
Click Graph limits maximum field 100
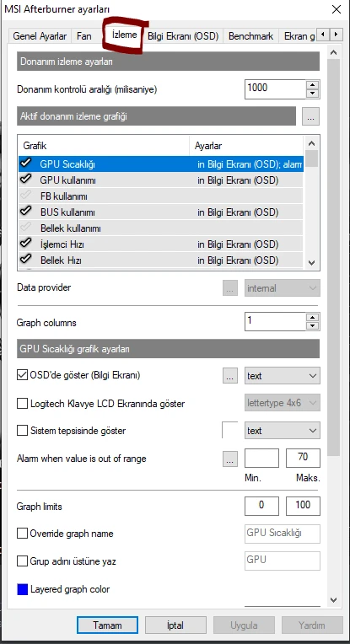point(303,506)
